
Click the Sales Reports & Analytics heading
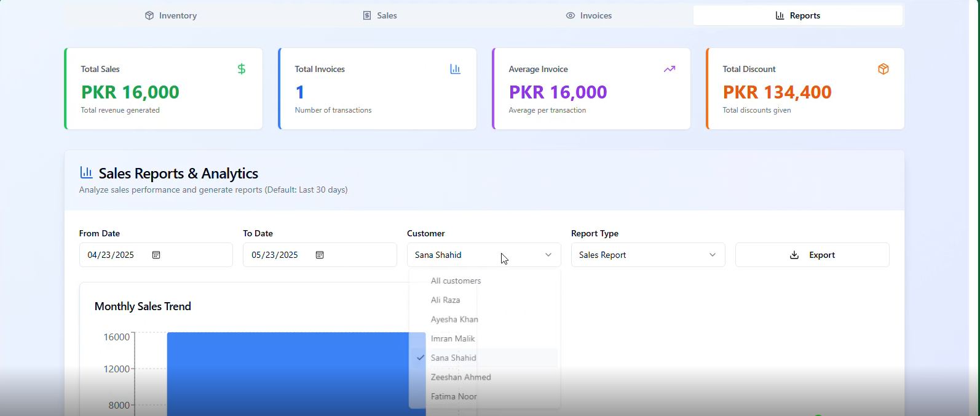pyautogui.click(x=178, y=174)
